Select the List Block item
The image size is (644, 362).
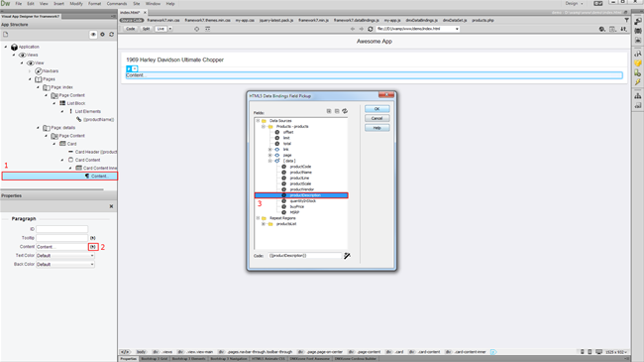pos(76,103)
